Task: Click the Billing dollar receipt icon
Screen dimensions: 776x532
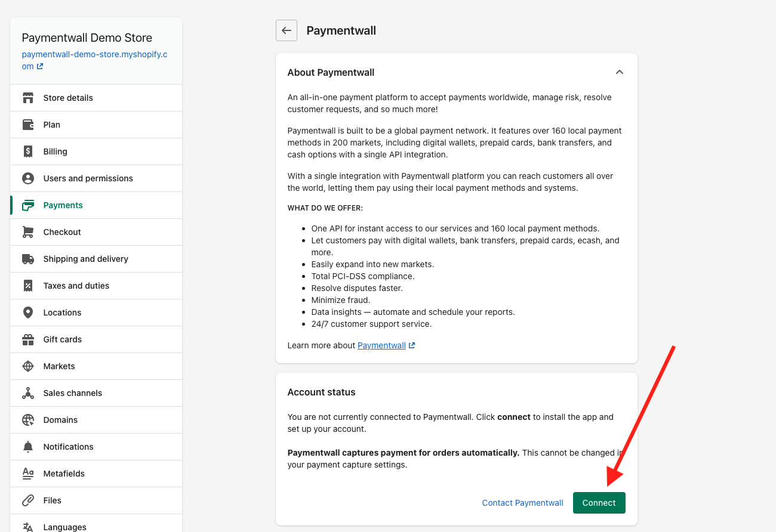Action: tap(28, 151)
